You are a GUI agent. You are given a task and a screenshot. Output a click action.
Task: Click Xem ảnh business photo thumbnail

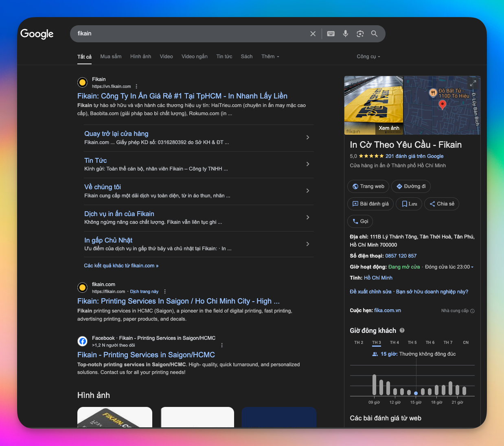(374, 105)
